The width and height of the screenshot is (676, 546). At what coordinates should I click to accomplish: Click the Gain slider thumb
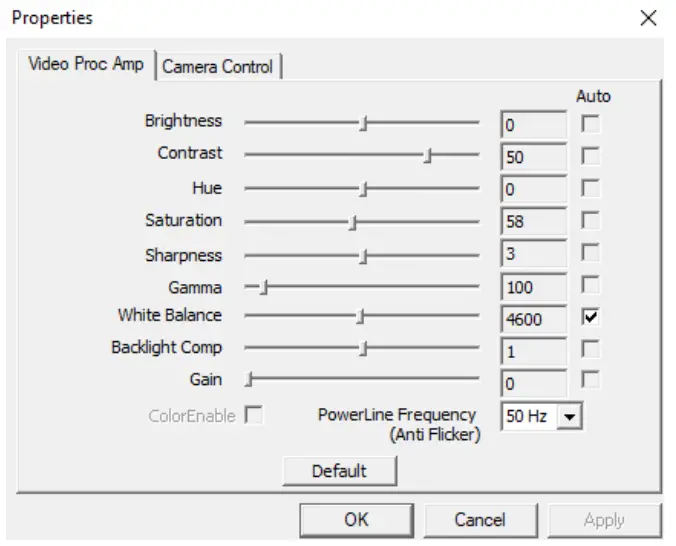pos(250,380)
